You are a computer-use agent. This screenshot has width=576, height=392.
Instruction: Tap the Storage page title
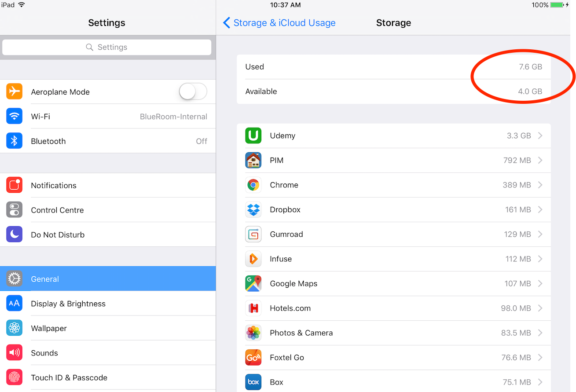(x=393, y=23)
